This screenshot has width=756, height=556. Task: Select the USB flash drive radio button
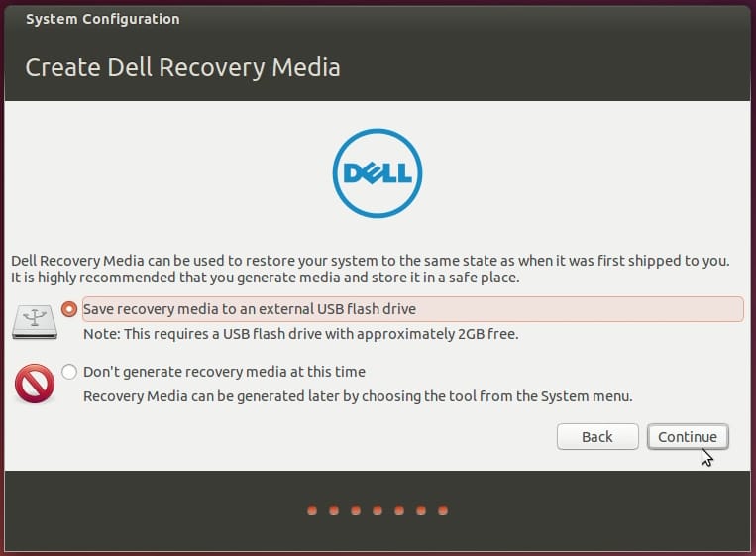click(69, 309)
